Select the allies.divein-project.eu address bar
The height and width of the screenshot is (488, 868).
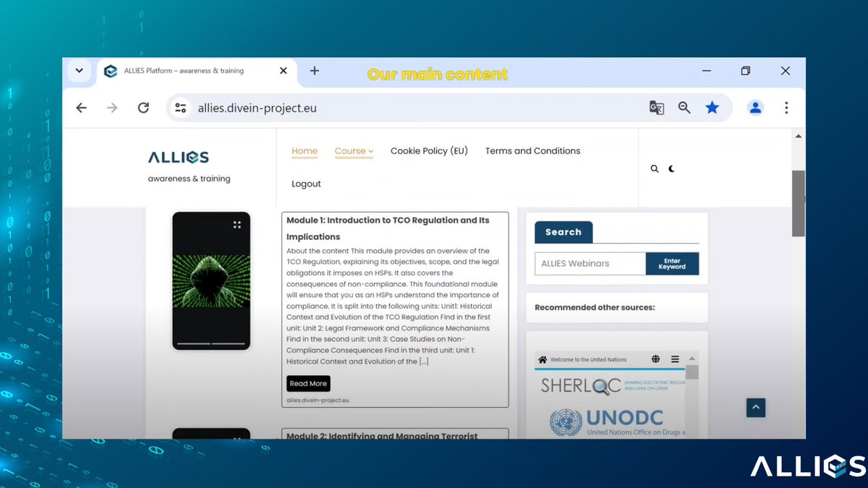tap(450, 108)
